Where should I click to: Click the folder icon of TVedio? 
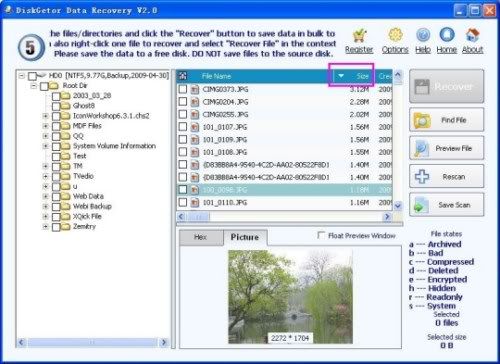(x=66, y=176)
